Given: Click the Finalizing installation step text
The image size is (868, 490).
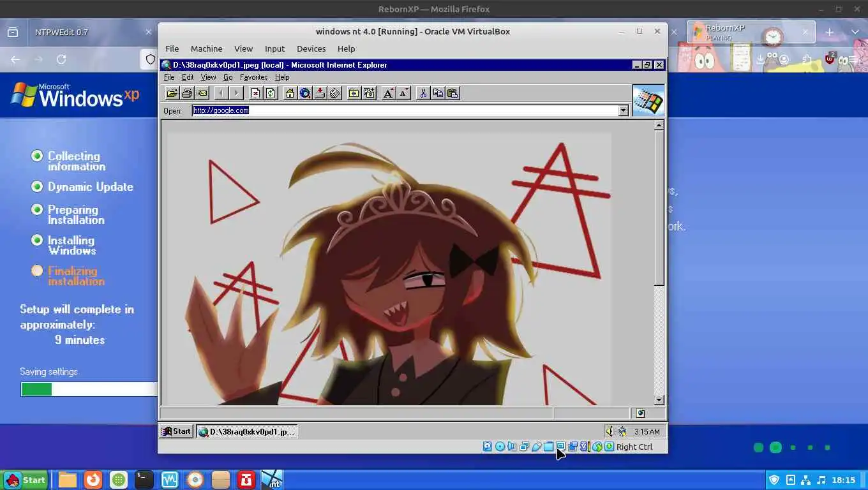Looking at the screenshot, I should point(76,276).
